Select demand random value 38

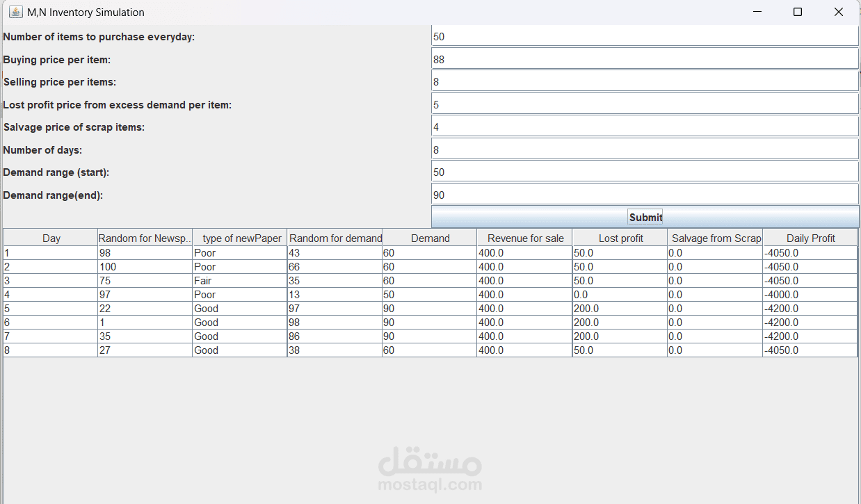(335, 350)
